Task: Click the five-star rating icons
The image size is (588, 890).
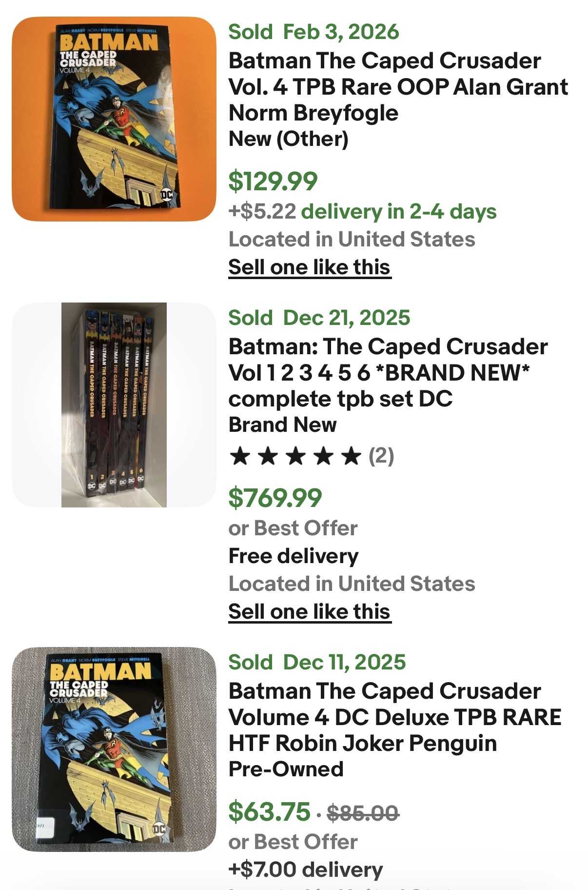Action: click(295, 457)
